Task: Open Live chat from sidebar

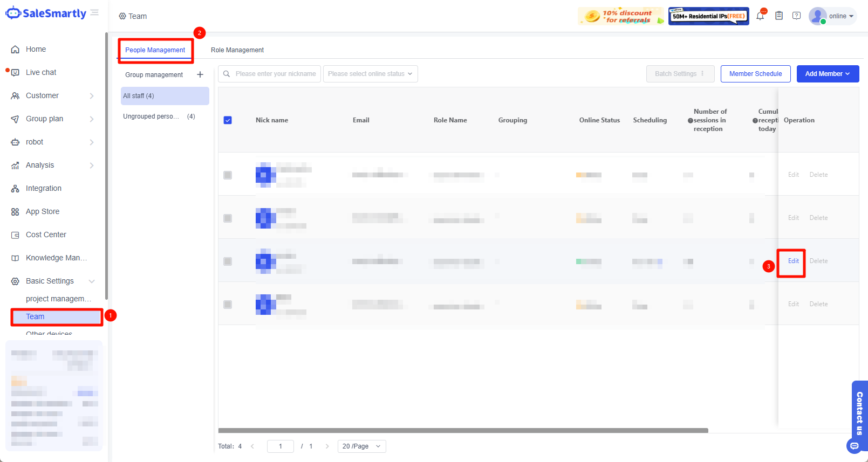Action: pos(41,72)
